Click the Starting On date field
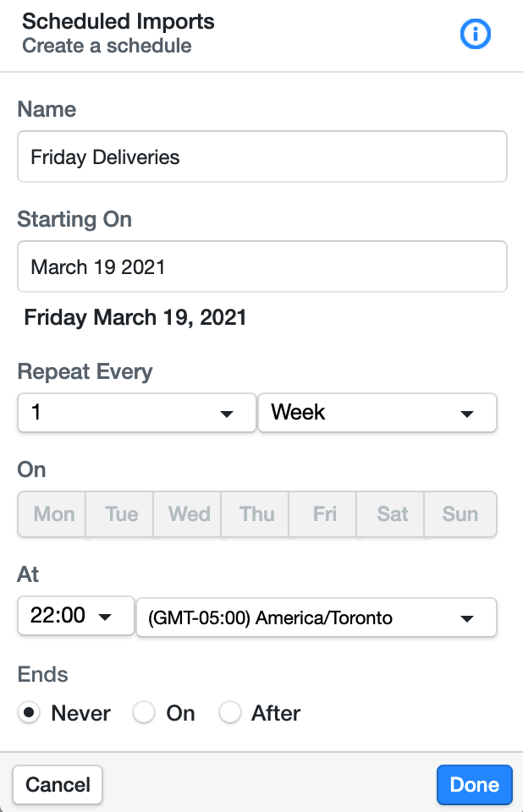 pyautogui.click(x=262, y=267)
